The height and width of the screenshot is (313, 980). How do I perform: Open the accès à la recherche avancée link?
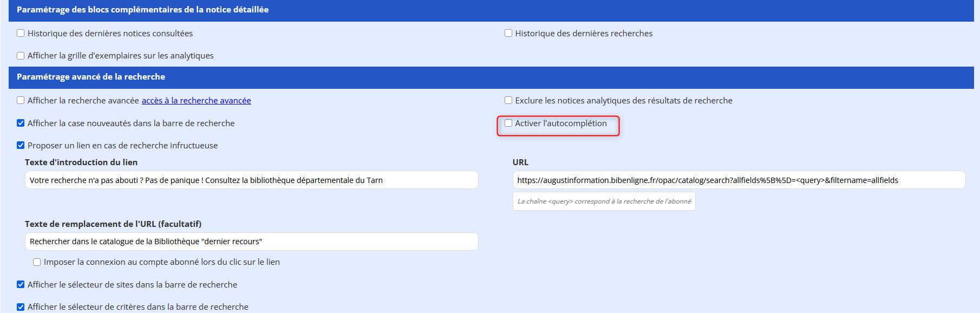[x=196, y=101]
